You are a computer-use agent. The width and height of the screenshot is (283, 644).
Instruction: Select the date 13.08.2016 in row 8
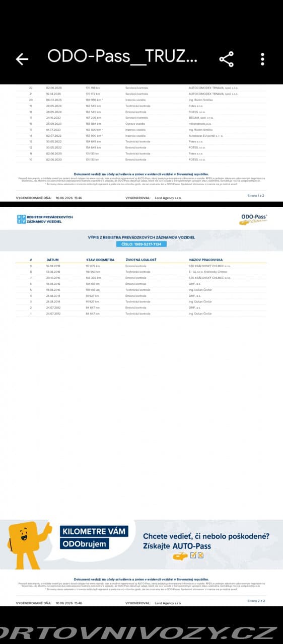pos(53,272)
